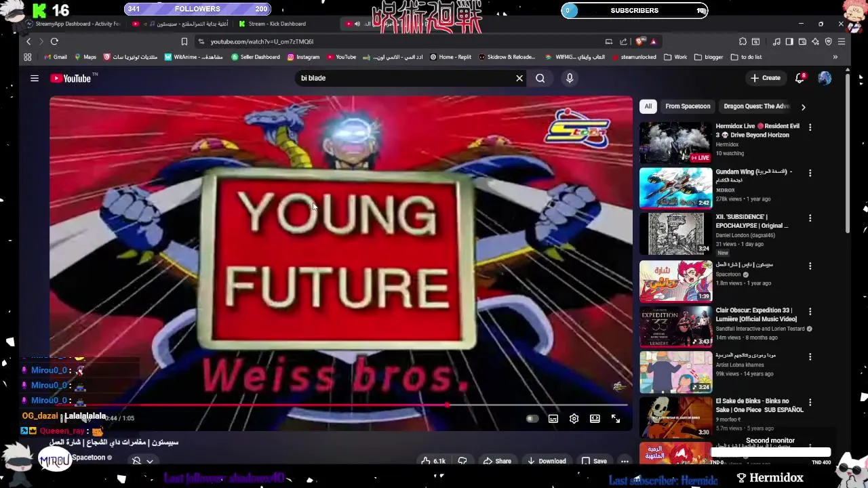Open the 'to do list' bookmarks folder
868x488 pixels.
pyautogui.click(x=746, y=57)
